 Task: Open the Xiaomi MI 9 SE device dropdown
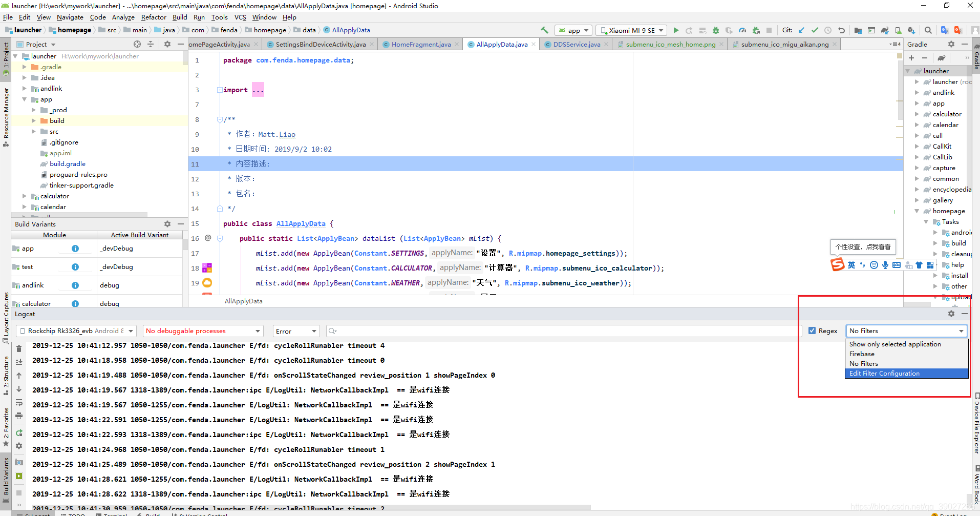point(632,30)
